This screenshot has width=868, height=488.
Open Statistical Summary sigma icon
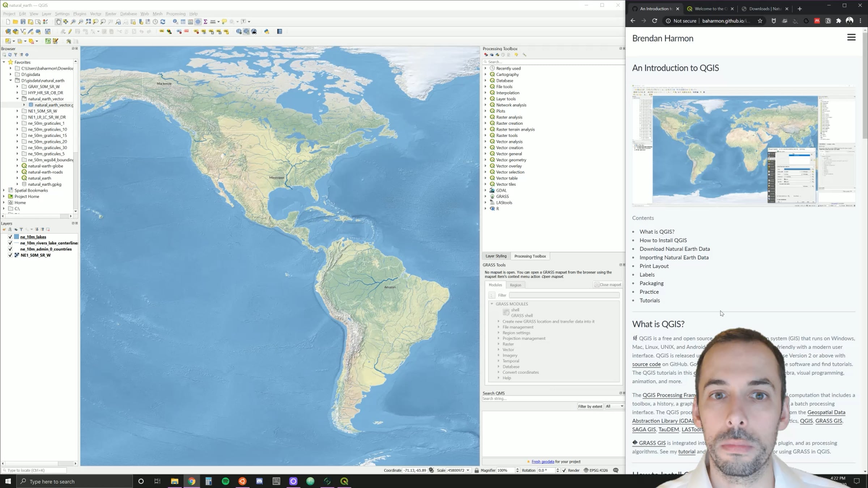tap(205, 22)
